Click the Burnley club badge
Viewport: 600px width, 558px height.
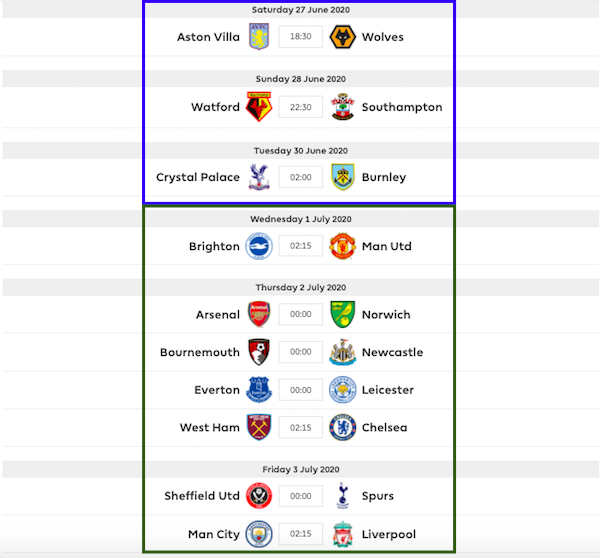point(342,177)
